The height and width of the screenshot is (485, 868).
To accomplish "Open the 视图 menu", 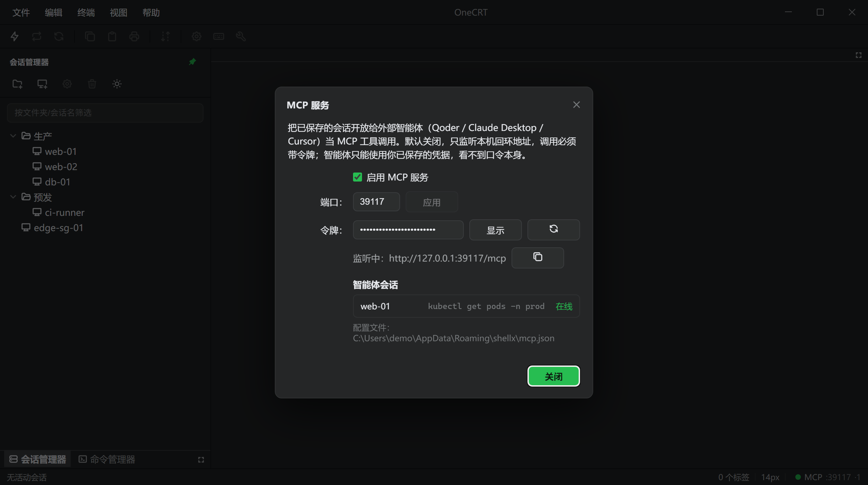I will coord(119,12).
